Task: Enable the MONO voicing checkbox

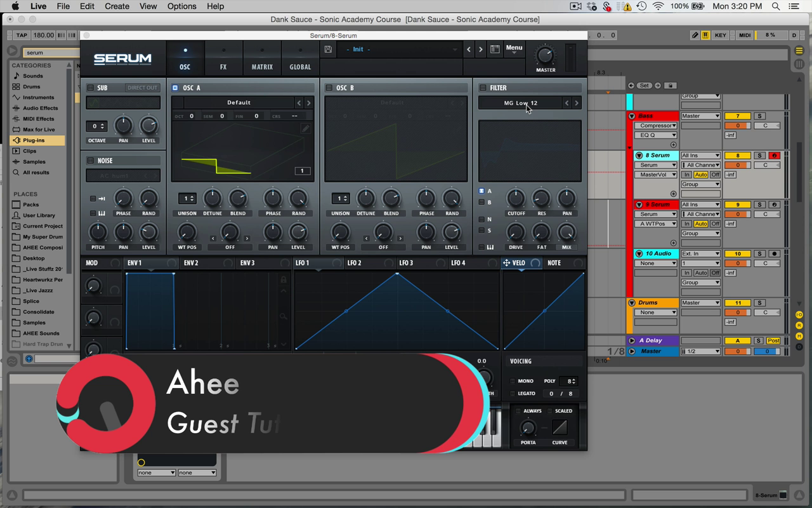Action: (513, 381)
